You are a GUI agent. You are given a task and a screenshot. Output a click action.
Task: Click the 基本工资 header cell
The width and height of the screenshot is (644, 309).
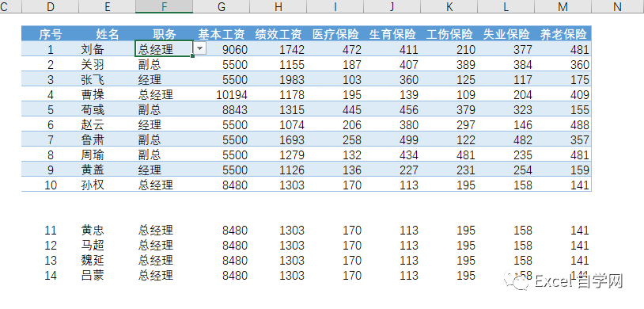pyautogui.click(x=222, y=34)
